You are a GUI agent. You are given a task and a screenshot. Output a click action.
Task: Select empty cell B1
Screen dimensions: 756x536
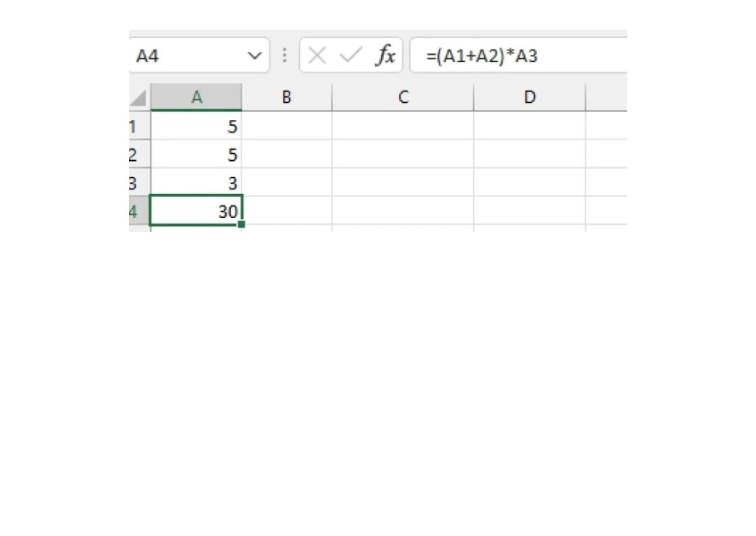point(287,126)
